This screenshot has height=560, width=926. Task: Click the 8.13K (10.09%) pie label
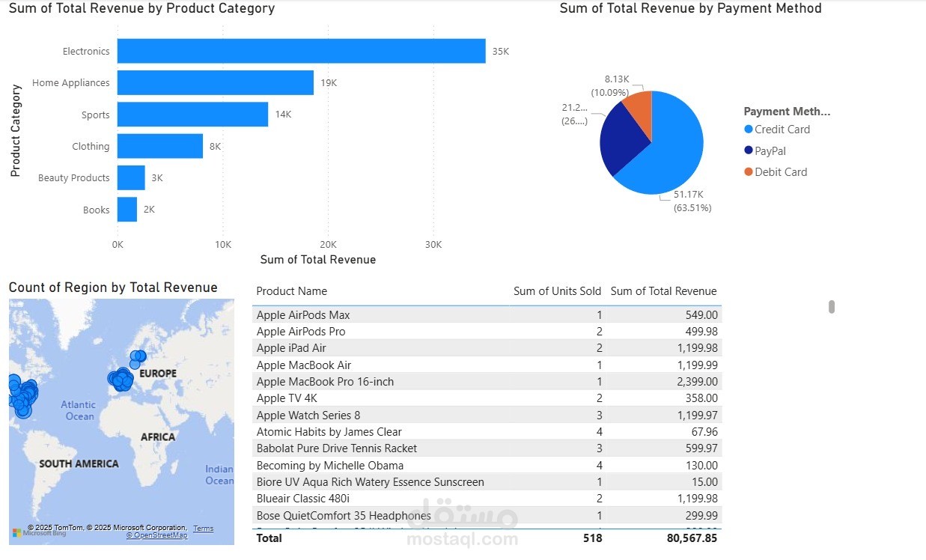pyautogui.click(x=612, y=85)
